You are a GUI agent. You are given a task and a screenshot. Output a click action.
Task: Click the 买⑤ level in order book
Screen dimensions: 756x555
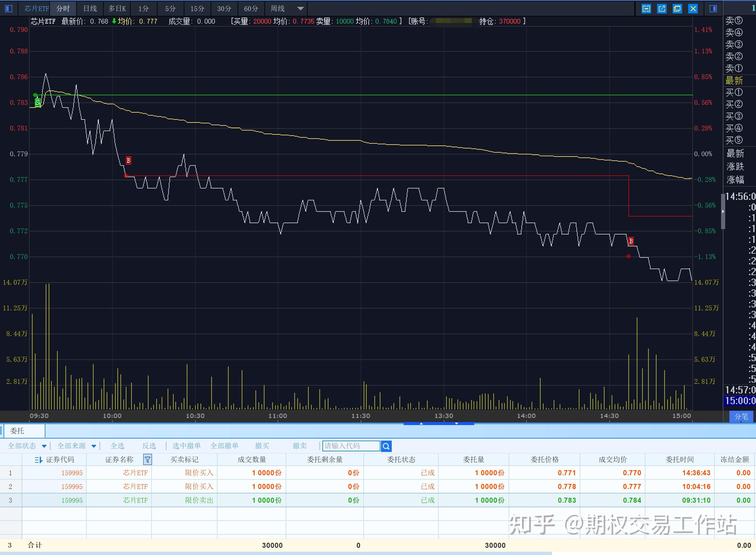coord(734,140)
